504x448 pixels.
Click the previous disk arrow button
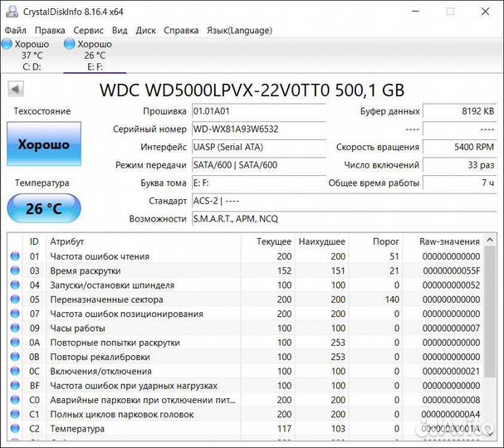[16, 89]
